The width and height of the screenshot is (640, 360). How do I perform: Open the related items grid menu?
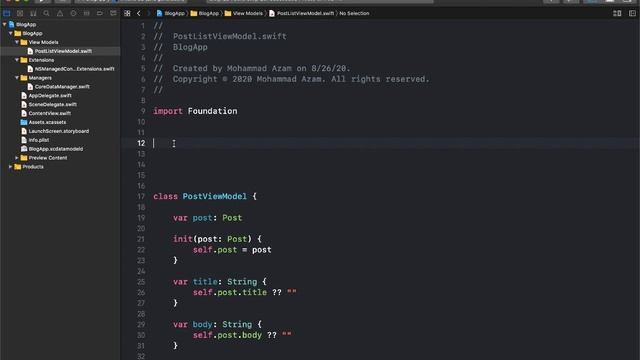point(127,13)
